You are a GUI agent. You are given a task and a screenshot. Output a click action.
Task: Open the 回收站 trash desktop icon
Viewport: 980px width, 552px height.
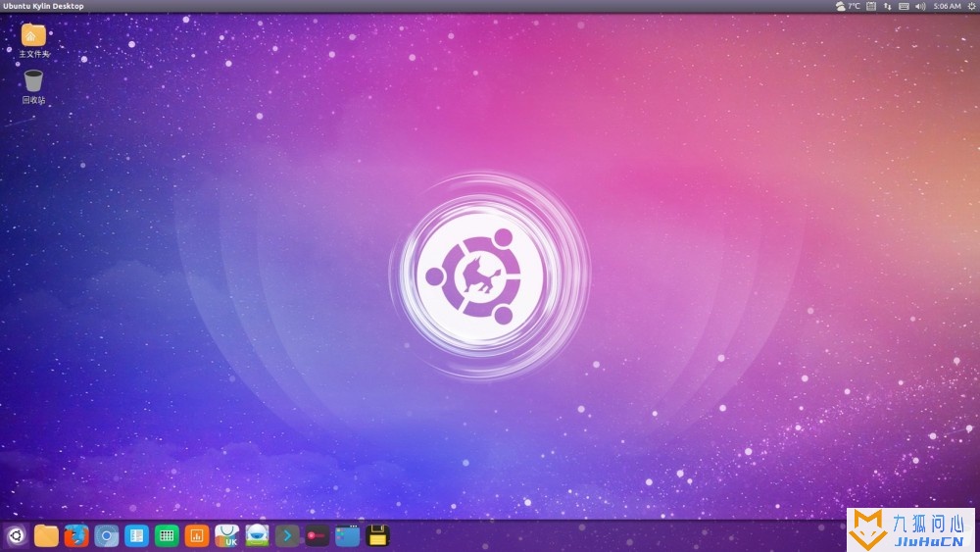33,87
